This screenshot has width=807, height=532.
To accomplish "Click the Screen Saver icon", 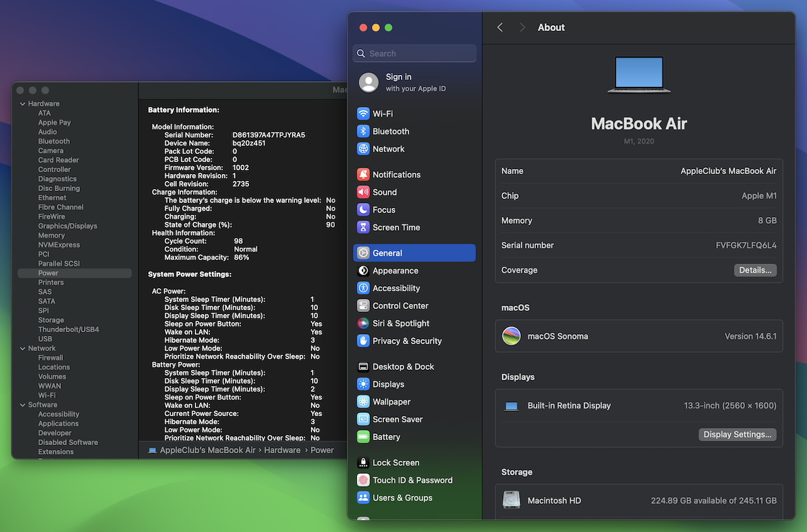I will click(x=363, y=420).
